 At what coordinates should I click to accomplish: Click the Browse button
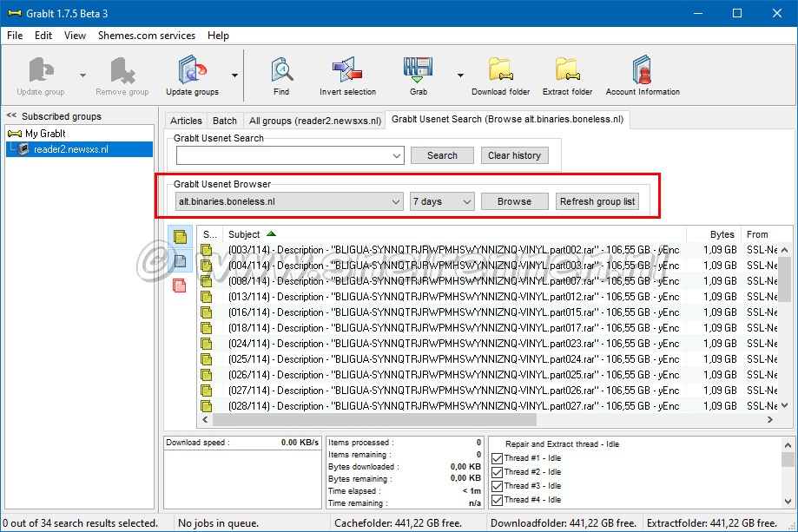coord(515,201)
